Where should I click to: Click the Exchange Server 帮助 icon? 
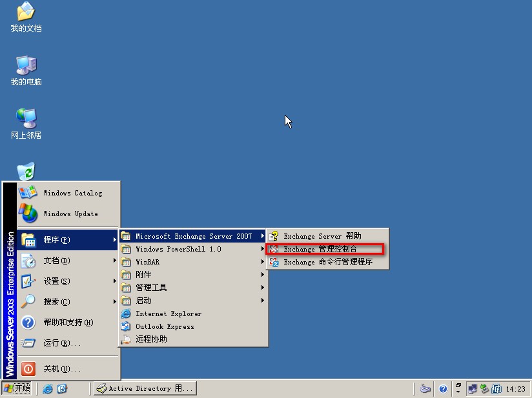click(x=274, y=236)
